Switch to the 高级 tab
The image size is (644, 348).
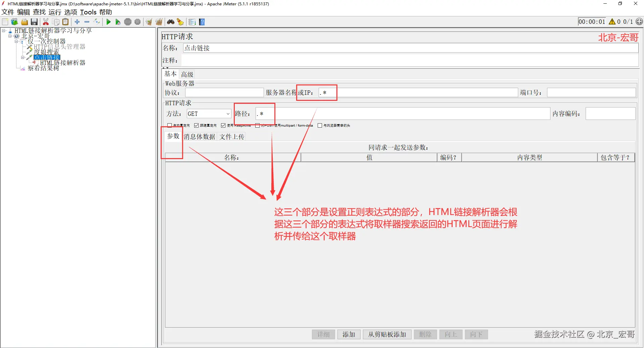187,74
